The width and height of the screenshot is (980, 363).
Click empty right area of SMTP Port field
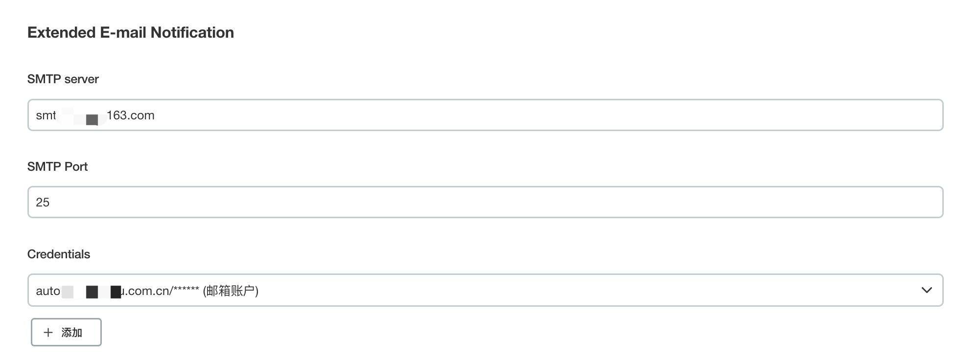(734, 202)
